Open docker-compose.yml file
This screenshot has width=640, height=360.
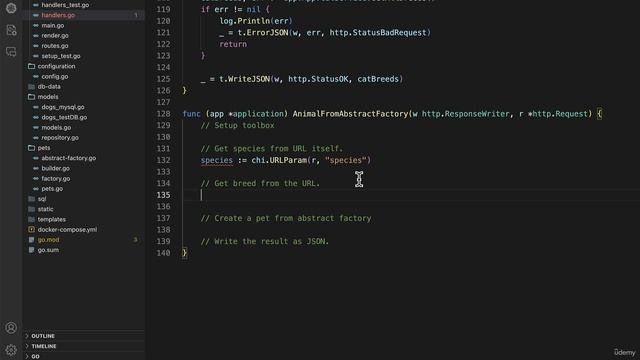[x=67, y=229]
